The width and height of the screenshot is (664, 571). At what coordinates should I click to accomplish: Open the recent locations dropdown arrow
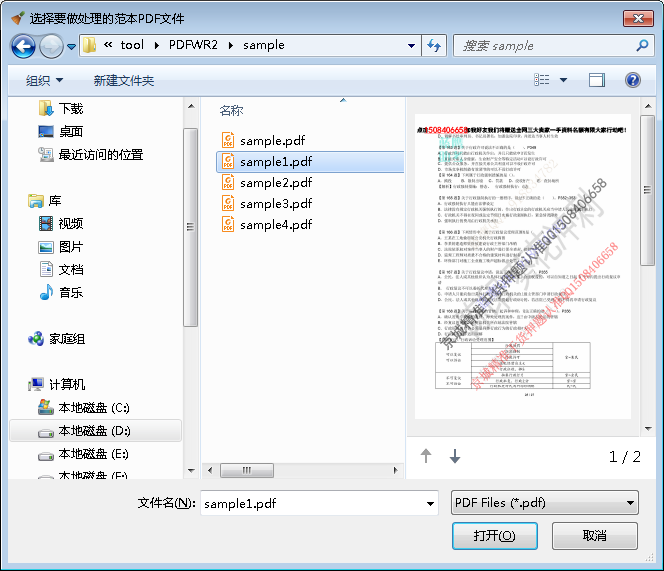72,46
